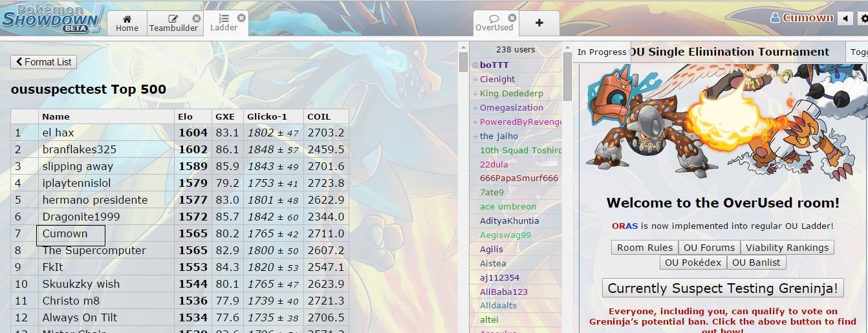Open the Room Rules button
Screen dimensions: 868x333
click(645, 248)
